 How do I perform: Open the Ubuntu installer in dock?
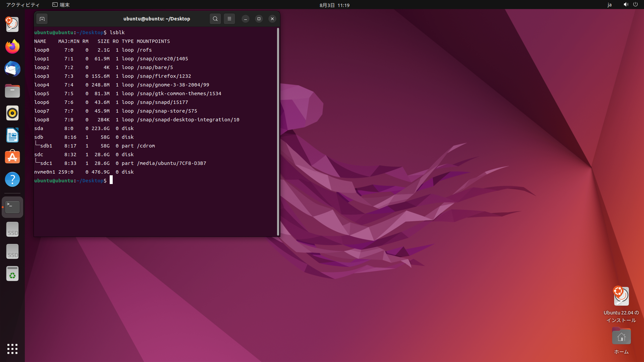[12, 24]
